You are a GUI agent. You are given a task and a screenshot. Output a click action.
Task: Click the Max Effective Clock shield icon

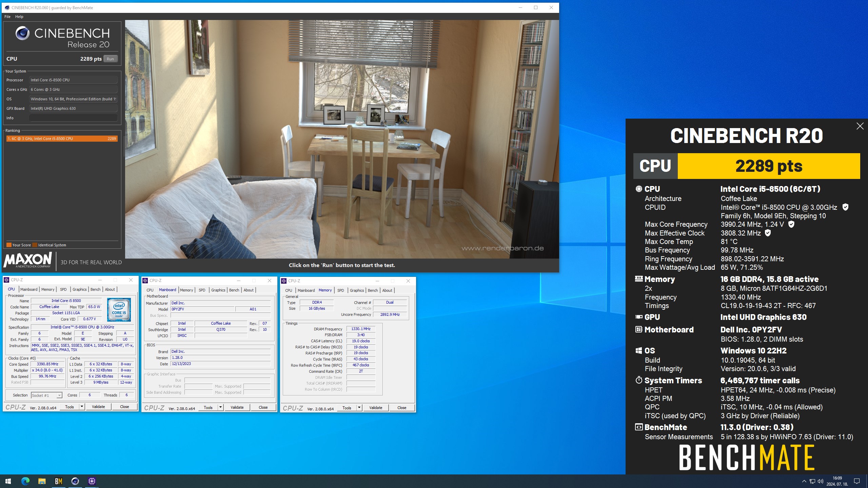pos(768,233)
